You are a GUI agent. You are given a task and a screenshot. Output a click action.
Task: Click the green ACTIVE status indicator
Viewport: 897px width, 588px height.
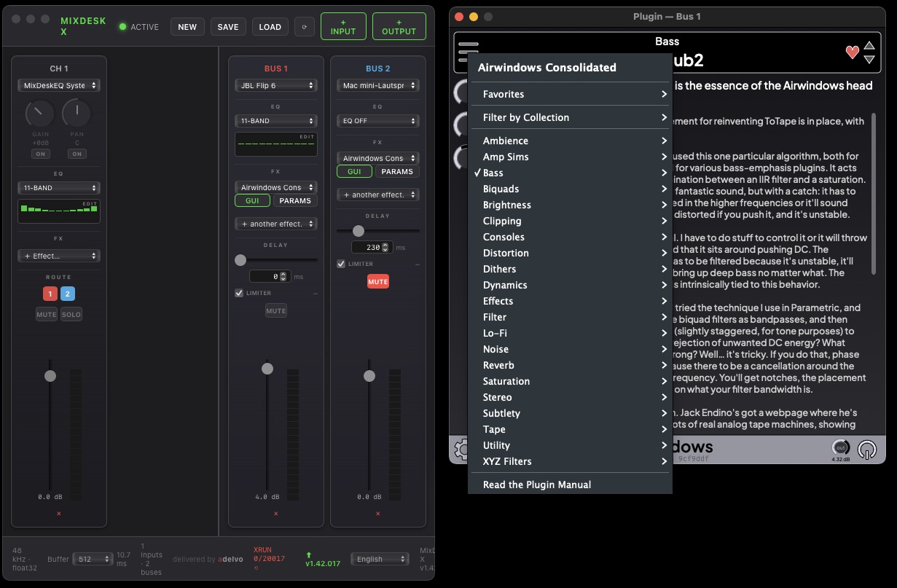pyautogui.click(x=122, y=27)
